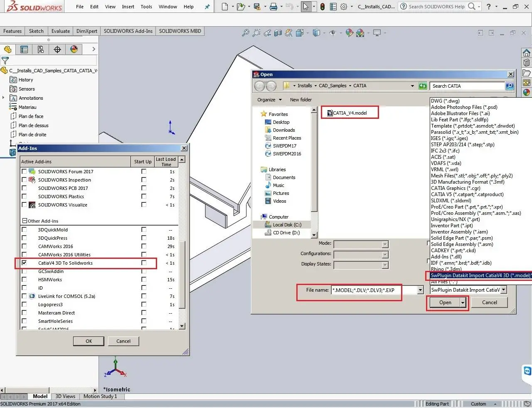Click the refresh arrows in Open dialog
532x408 pixels.
[x=423, y=86]
